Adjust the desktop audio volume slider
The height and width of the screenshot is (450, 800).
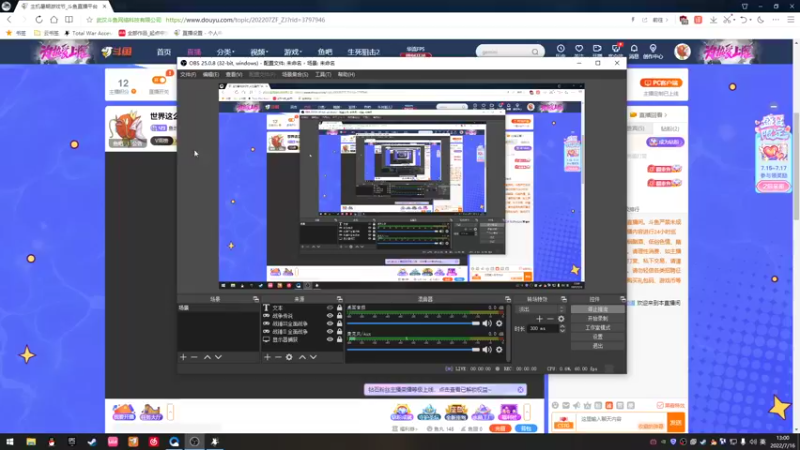(413, 323)
